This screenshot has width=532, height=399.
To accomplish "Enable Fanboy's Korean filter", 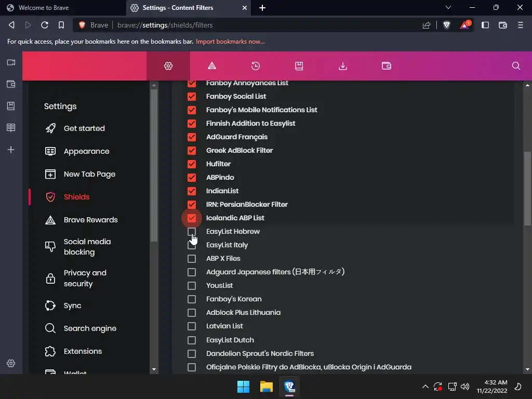I will pos(192,299).
